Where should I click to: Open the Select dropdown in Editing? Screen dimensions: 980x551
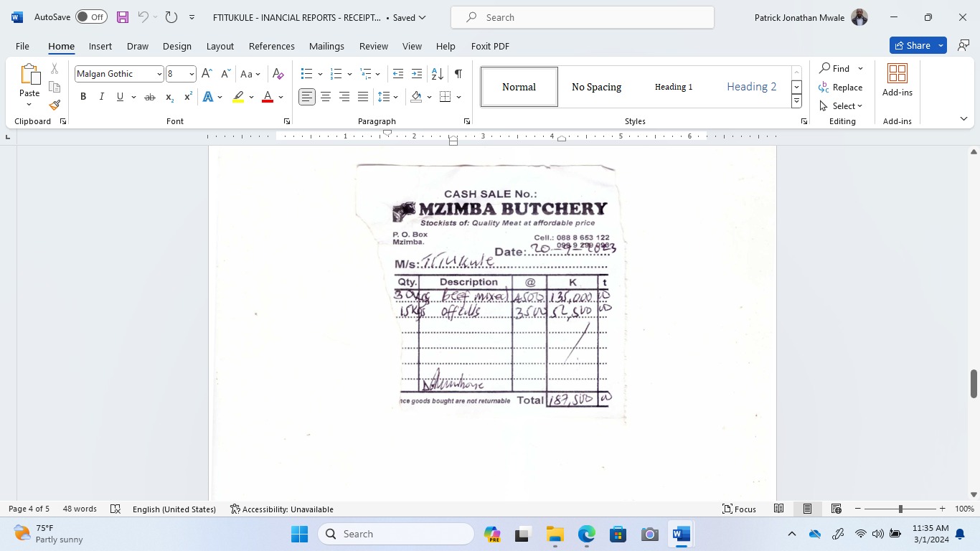tap(841, 105)
